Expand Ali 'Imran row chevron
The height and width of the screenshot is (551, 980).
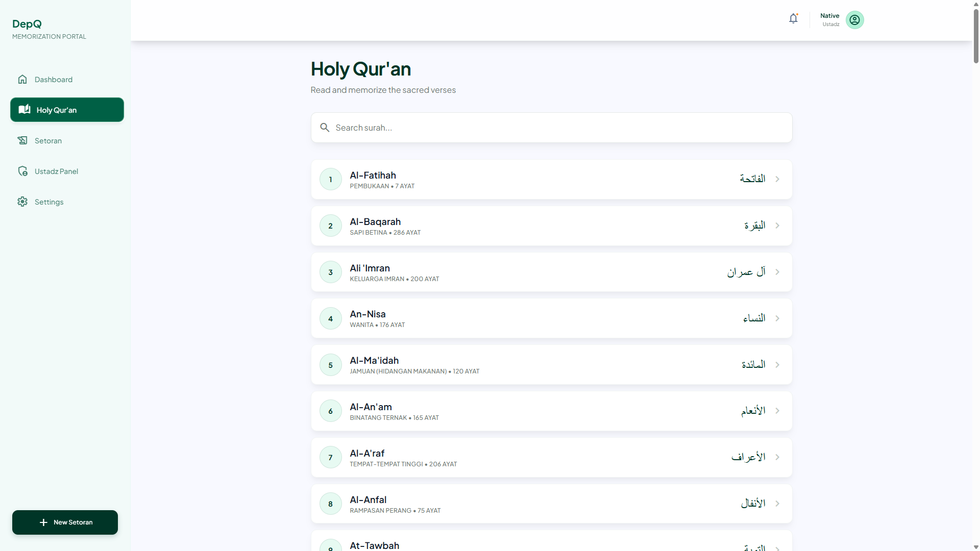777,272
